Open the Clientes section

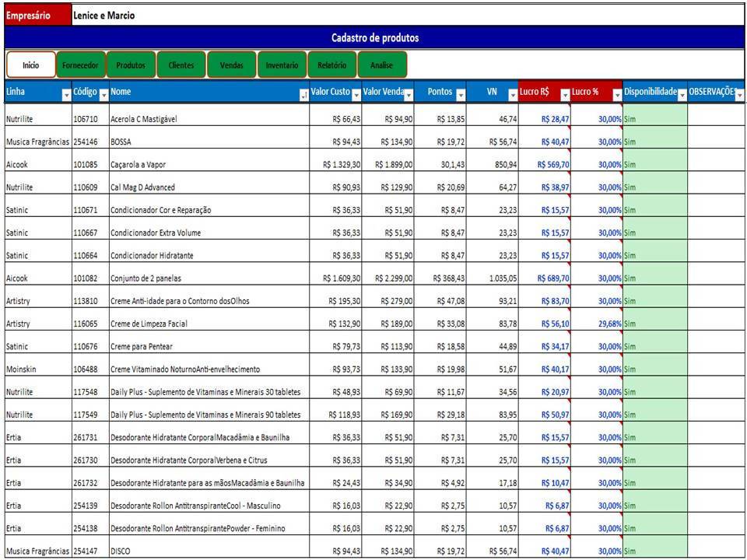tap(181, 65)
